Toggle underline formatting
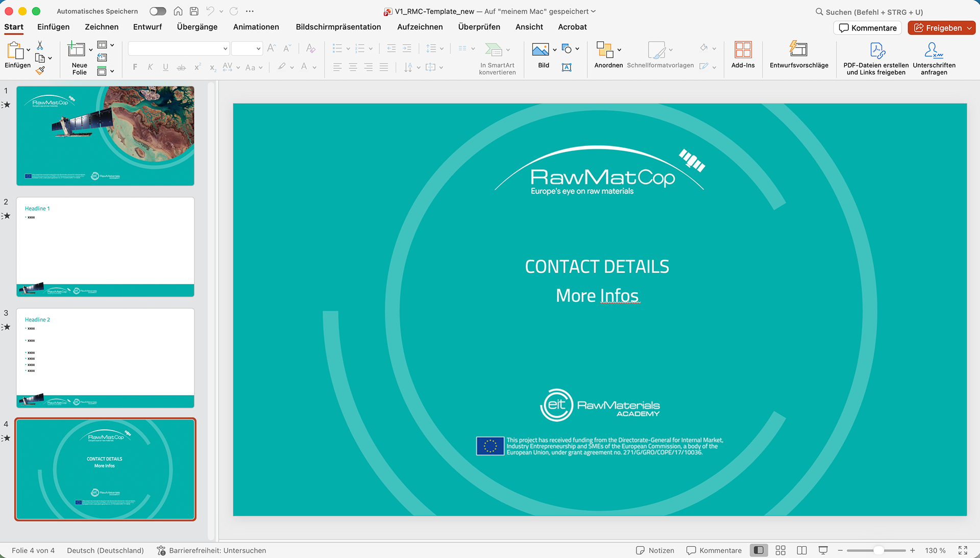Viewport: 980px width, 558px height. point(165,67)
